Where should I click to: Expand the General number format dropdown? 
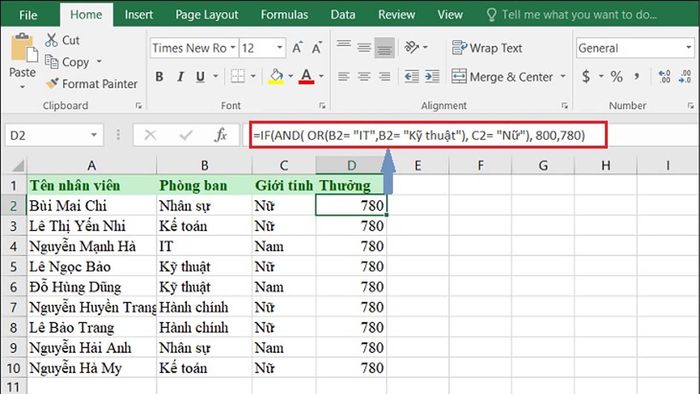pyautogui.click(x=688, y=48)
